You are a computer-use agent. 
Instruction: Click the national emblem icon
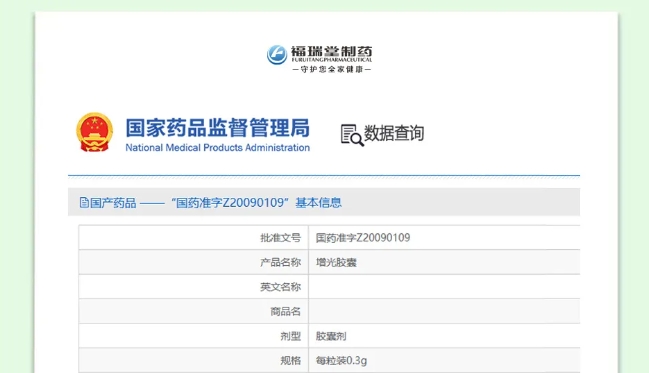tap(94, 132)
